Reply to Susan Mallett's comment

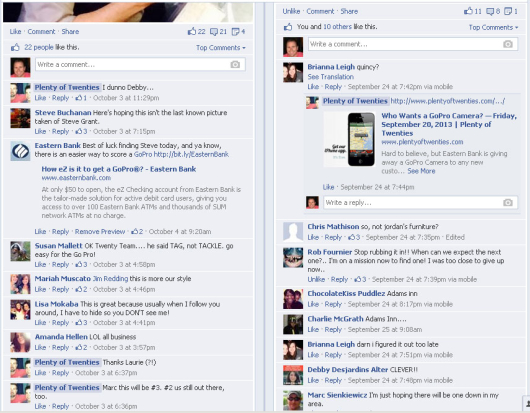(60, 264)
